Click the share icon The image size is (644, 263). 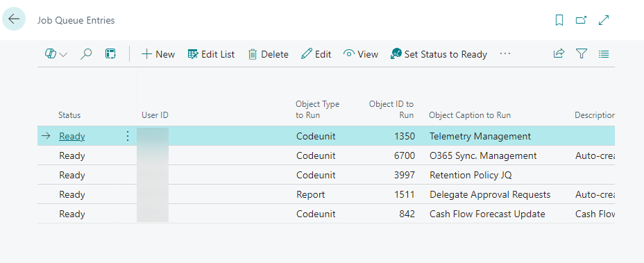(559, 53)
